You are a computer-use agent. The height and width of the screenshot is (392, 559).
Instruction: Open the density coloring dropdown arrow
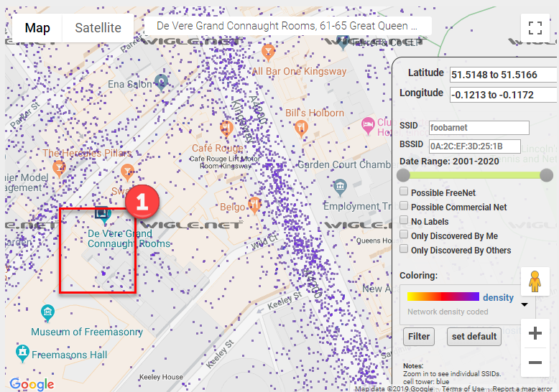pos(525,304)
